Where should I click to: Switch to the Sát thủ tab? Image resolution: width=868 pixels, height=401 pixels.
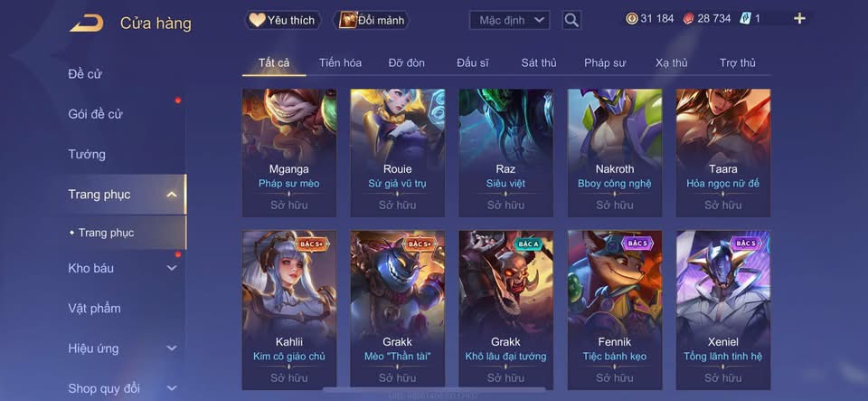[x=539, y=62]
